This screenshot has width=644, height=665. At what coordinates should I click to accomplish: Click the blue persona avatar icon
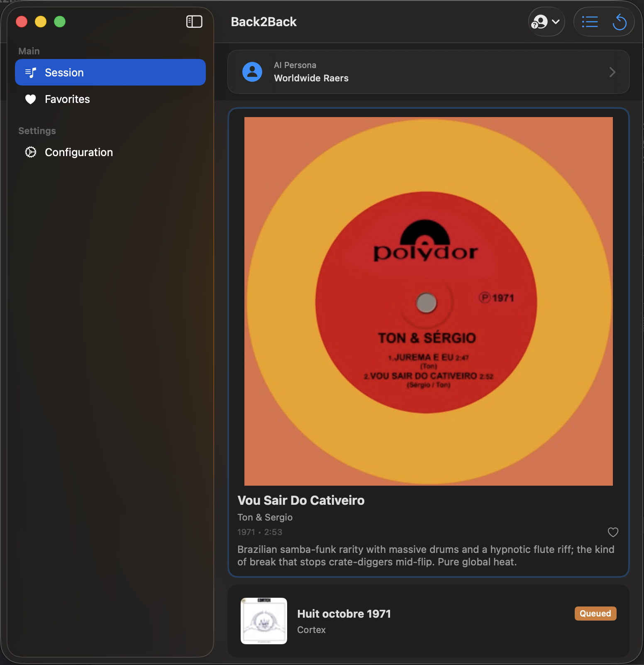coord(252,72)
